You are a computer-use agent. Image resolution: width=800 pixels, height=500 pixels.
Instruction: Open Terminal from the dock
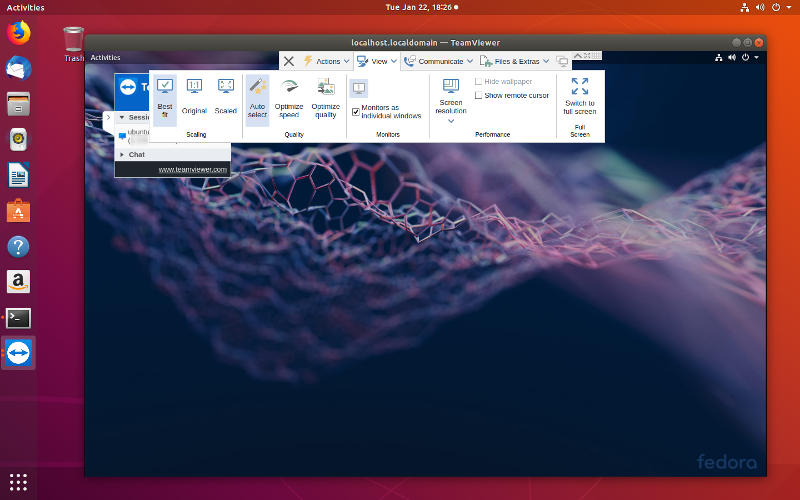pos(18,317)
